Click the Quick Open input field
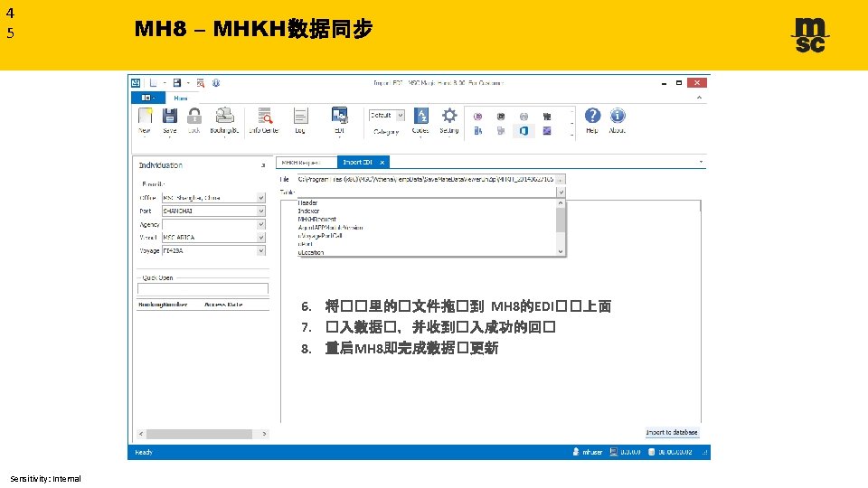The height and width of the screenshot is (488, 868). pos(203,289)
